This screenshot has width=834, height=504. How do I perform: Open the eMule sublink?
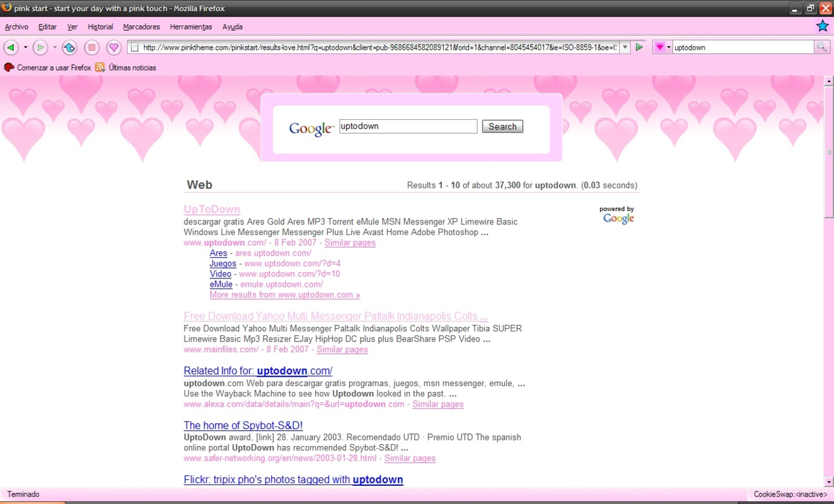click(x=221, y=284)
